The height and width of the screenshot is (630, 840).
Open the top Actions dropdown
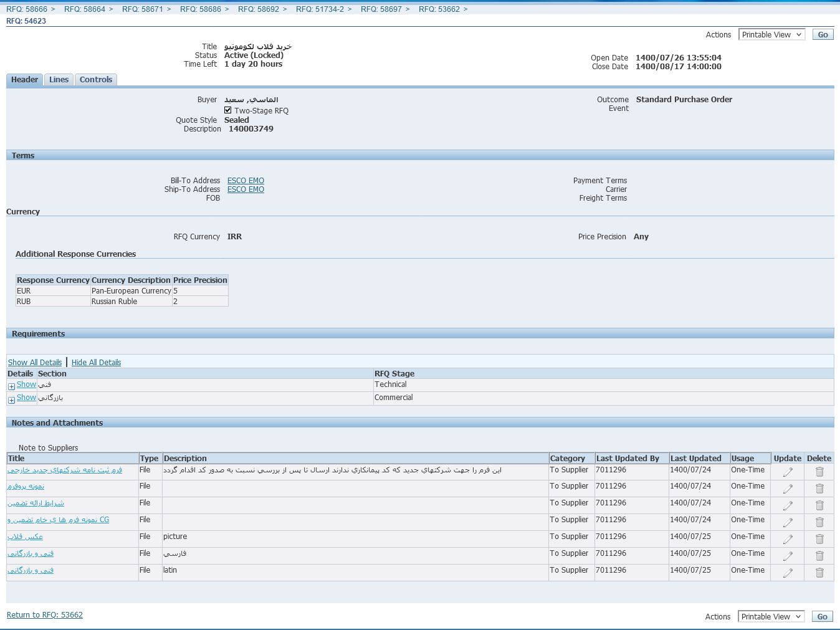click(771, 35)
